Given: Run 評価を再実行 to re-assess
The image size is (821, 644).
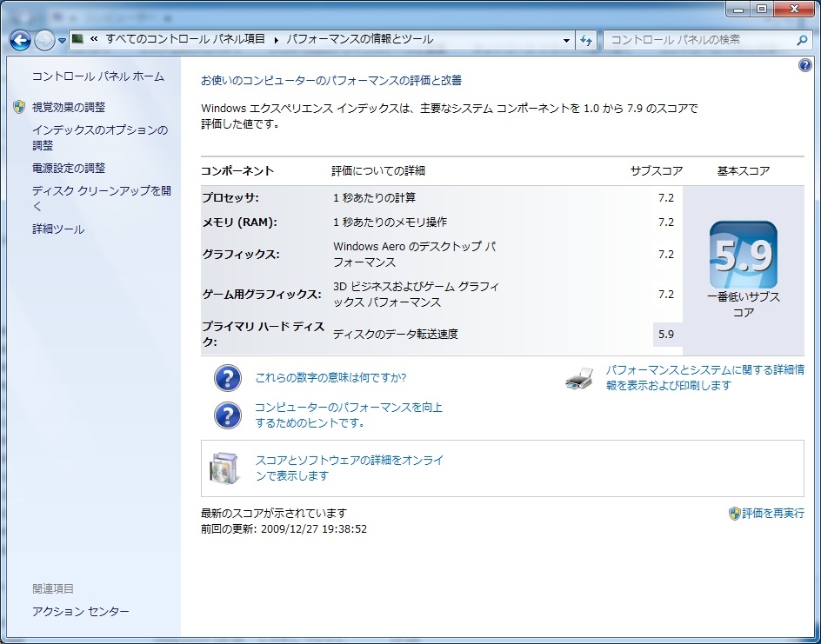Looking at the screenshot, I should pos(773,514).
